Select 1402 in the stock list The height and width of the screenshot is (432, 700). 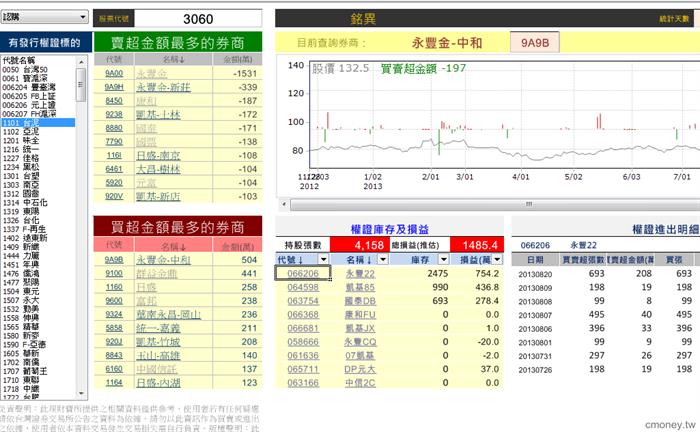pos(25,238)
